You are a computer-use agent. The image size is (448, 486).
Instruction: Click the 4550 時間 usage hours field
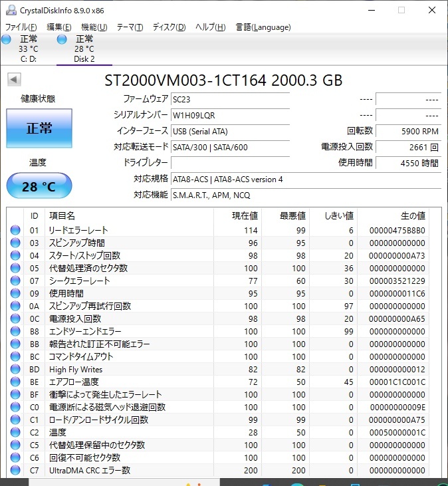pyautogui.click(x=408, y=163)
